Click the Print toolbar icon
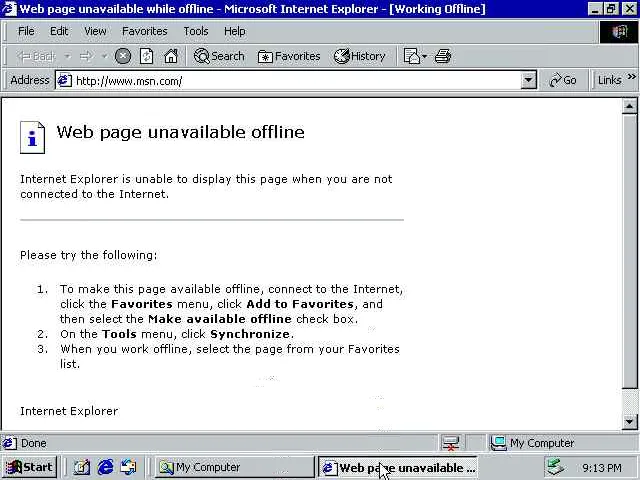 tap(443, 56)
